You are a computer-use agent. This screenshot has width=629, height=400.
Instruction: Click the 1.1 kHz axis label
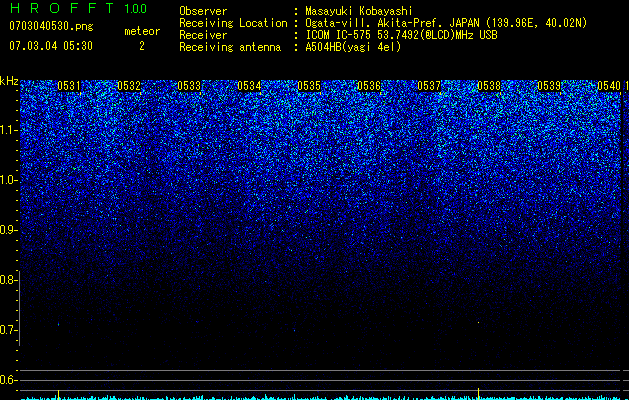[x=9, y=130]
